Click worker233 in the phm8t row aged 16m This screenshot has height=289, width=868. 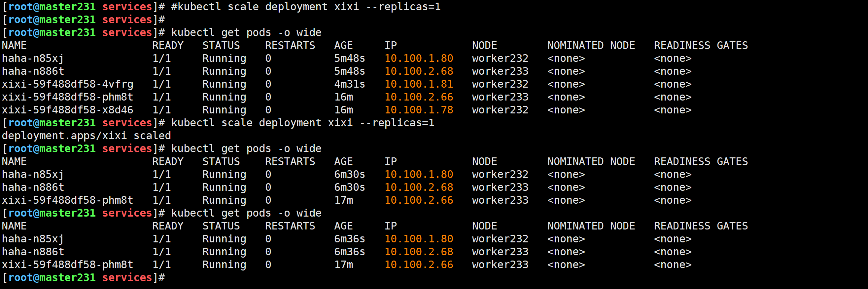tap(500, 97)
